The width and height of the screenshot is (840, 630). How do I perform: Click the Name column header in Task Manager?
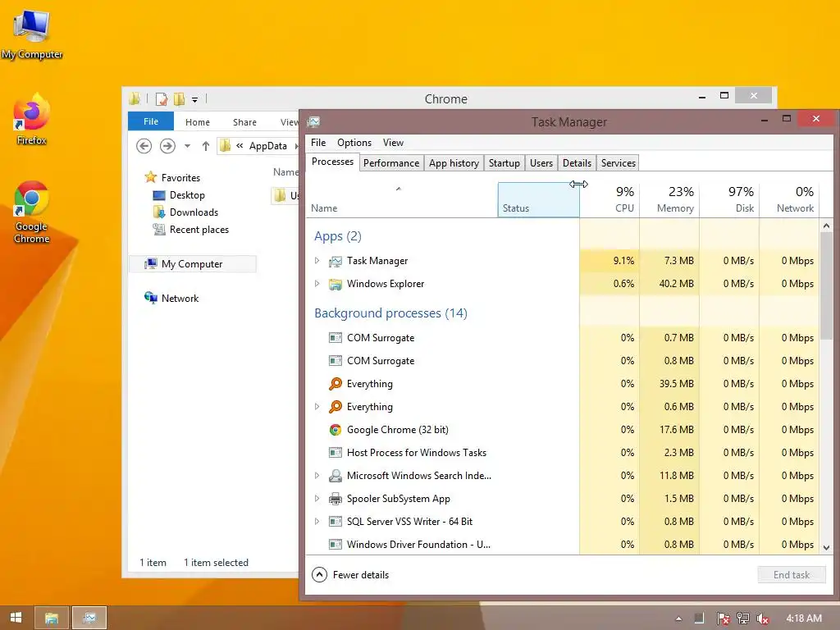402,200
